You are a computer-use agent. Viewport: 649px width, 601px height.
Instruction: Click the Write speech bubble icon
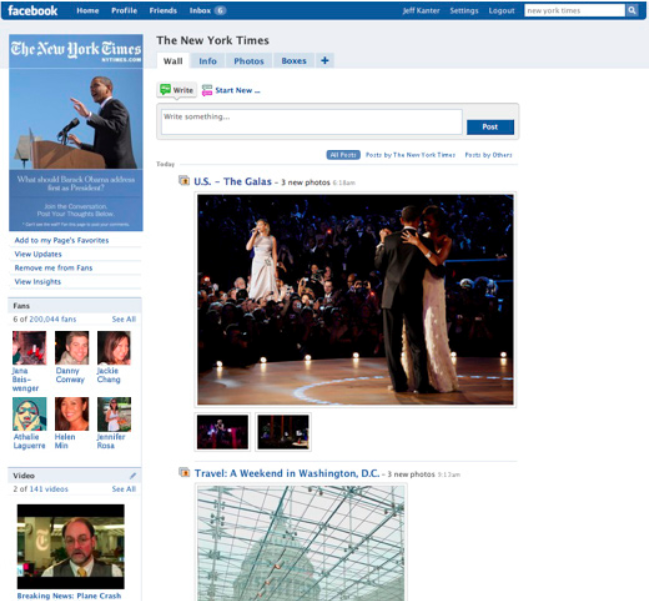click(165, 90)
